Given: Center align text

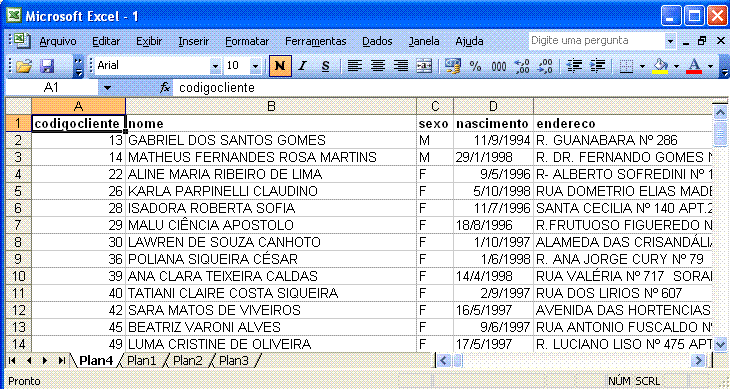Looking at the screenshot, I should (x=378, y=67).
